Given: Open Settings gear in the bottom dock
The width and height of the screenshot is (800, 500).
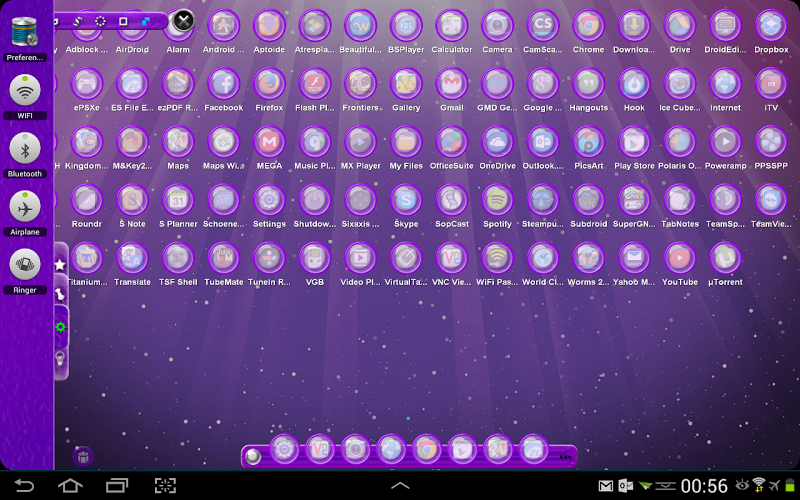Looking at the screenshot, I should (284, 449).
